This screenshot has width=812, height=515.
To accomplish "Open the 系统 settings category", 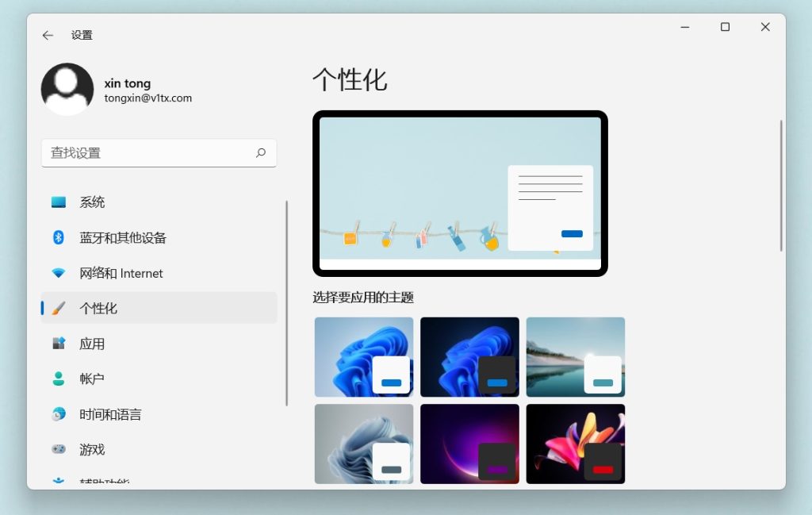I will point(159,202).
